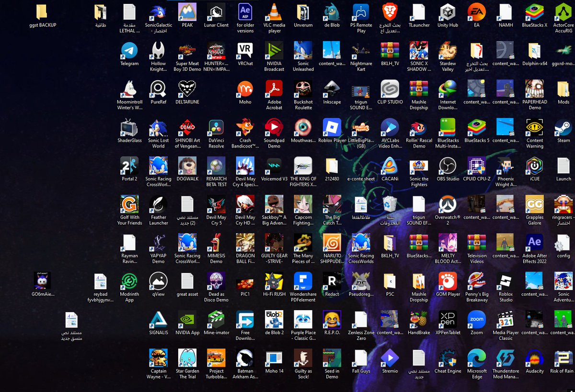
Task: Select the Buckshot Roulette icon
Action: coord(303,89)
